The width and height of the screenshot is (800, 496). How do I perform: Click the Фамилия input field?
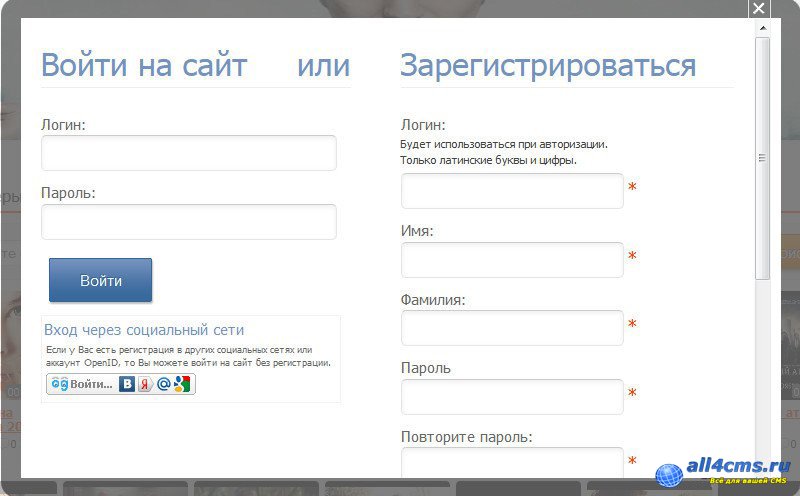click(x=512, y=328)
